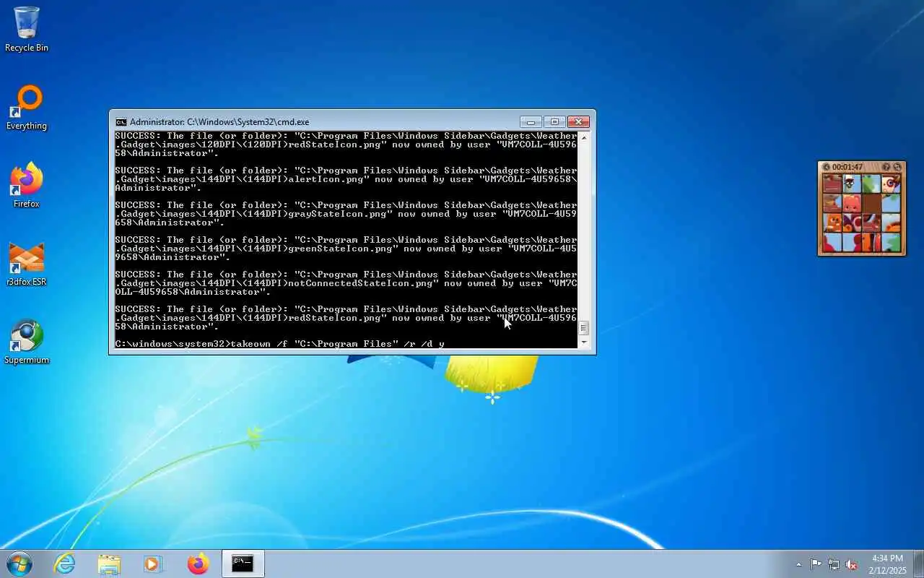Select the Everything search desktop shortcut
Viewport: 924px width, 578px height.
click(27, 107)
